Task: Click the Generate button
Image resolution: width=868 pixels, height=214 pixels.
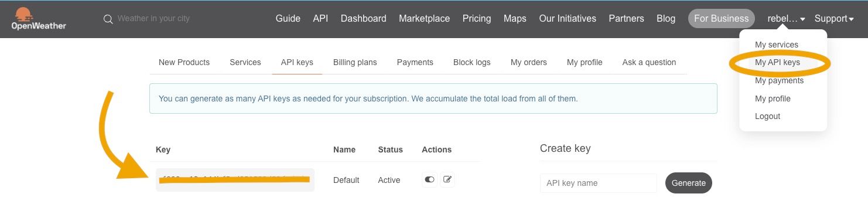Action: point(689,183)
